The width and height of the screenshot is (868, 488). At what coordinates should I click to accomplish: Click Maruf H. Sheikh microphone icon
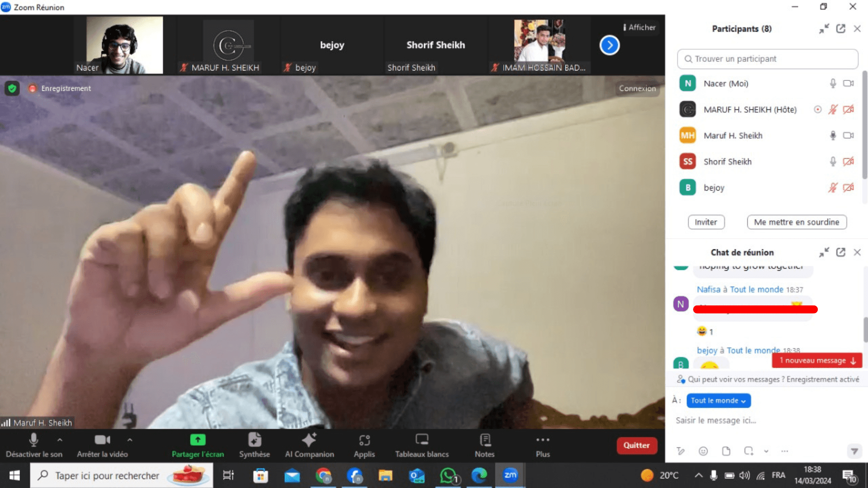pos(833,136)
